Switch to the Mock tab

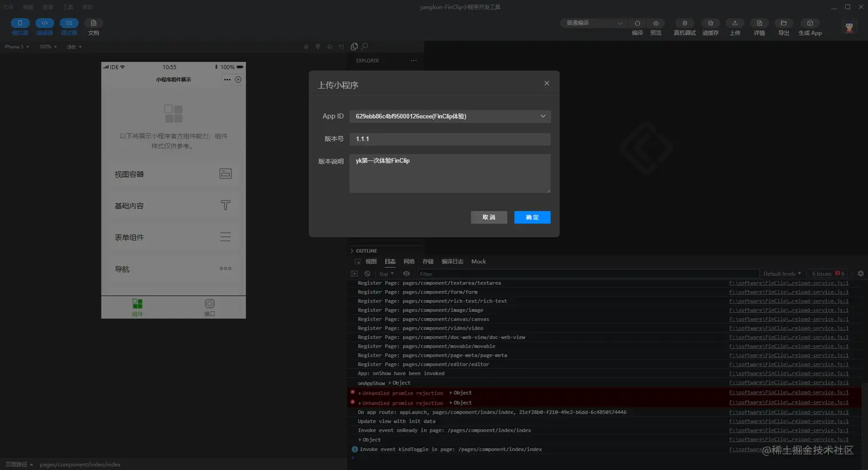coord(479,262)
